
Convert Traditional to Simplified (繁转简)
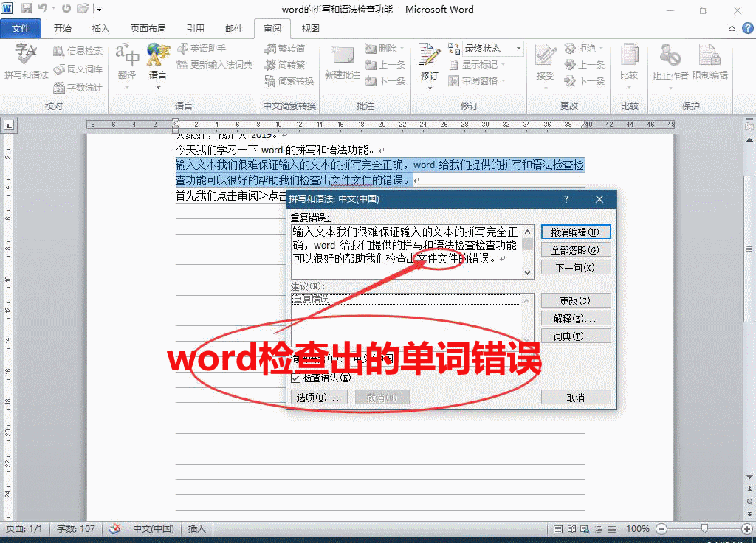(284, 48)
